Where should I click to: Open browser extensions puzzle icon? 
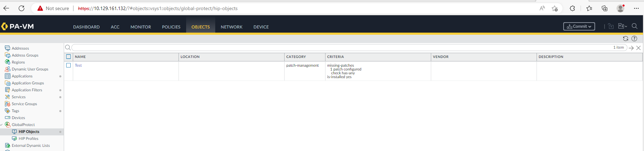pos(572,8)
